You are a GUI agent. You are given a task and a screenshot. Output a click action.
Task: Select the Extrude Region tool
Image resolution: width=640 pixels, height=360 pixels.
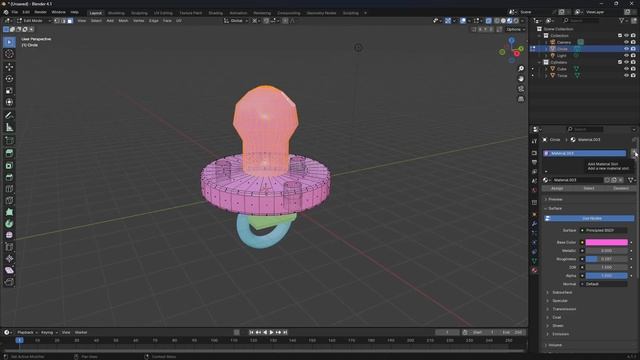click(x=9, y=153)
